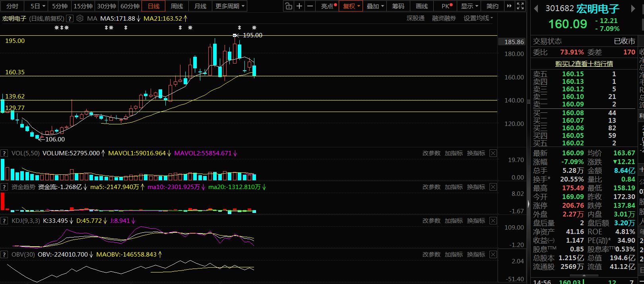Viewport: 644px width, 284px height.
Task: Open MA settings gear icon
Action: click(80, 18)
